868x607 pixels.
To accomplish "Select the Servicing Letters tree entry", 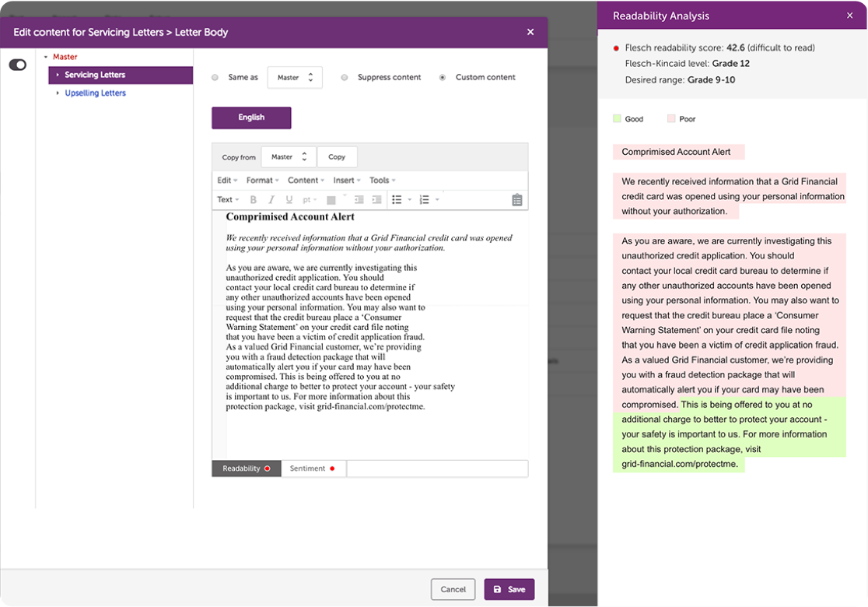I will tap(96, 75).
